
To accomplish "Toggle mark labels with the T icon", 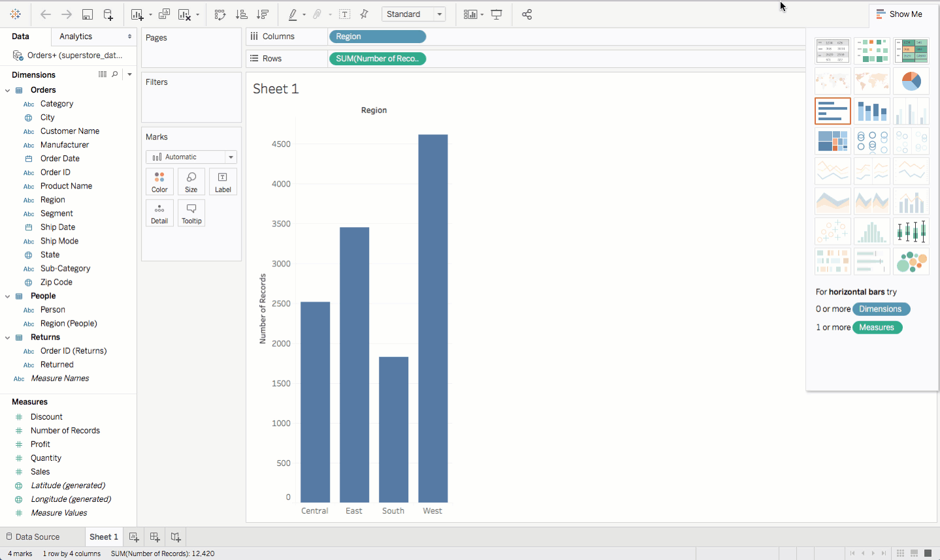I will (345, 14).
